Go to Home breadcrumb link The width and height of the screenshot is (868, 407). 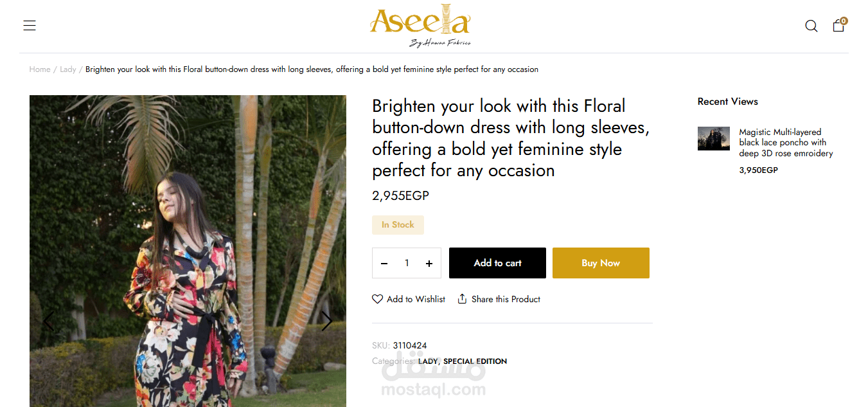tap(39, 69)
